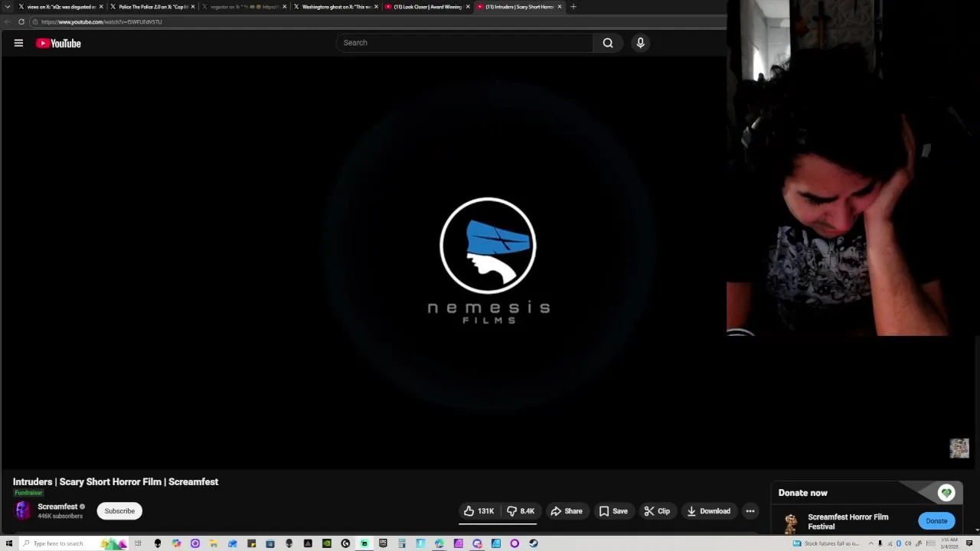Dislike the video showing 8.4K
This screenshot has height=551, width=980.
click(521, 511)
